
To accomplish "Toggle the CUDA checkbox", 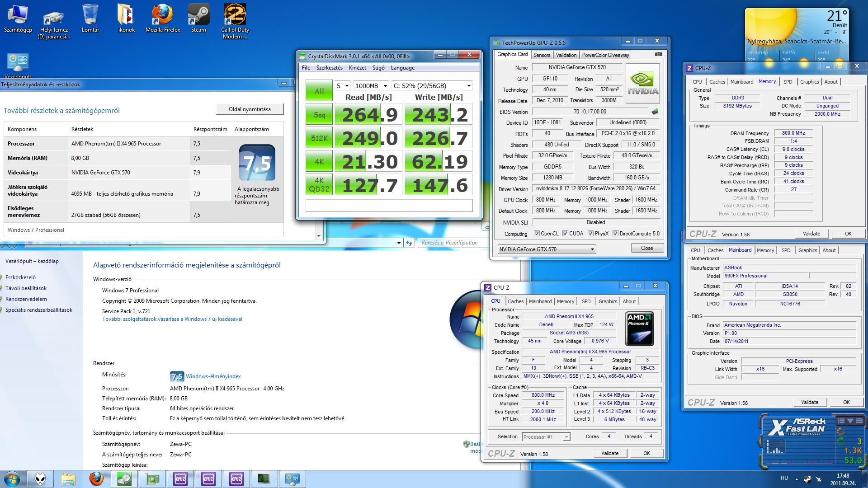I will pos(565,234).
